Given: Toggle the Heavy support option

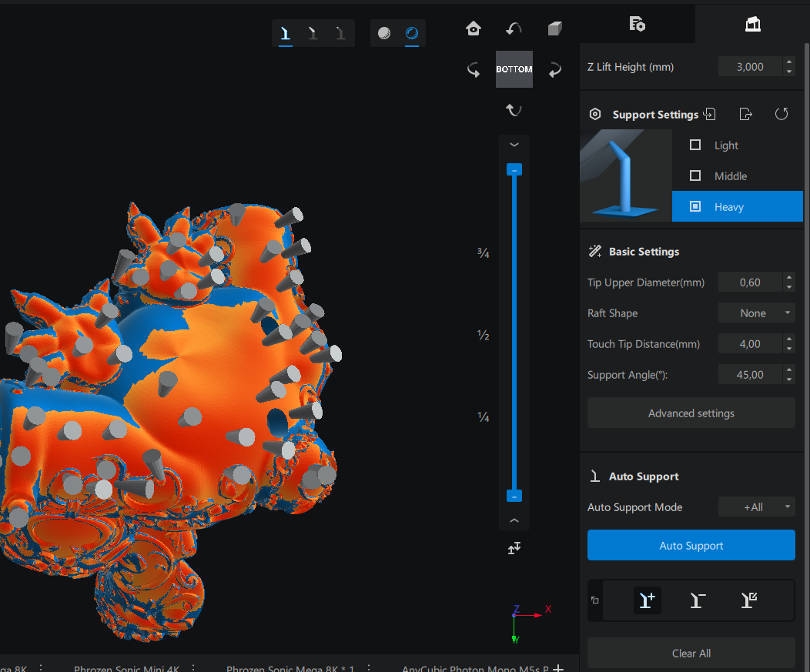Looking at the screenshot, I should [695, 206].
